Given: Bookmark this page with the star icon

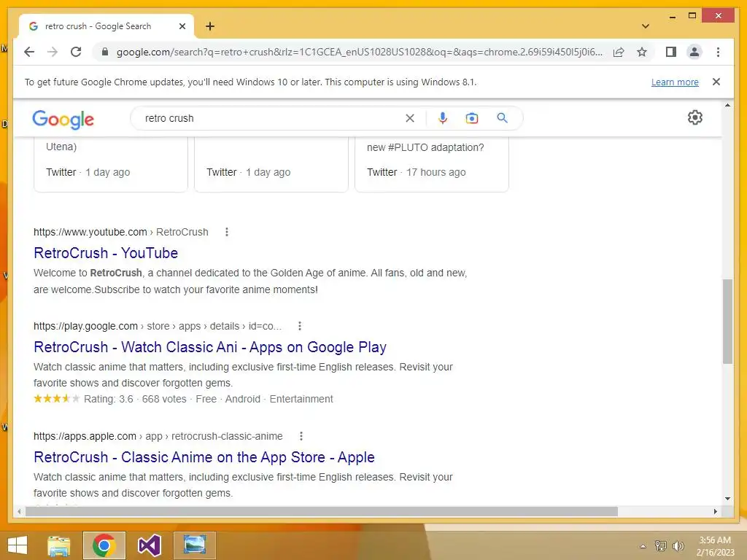Looking at the screenshot, I should click(642, 52).
